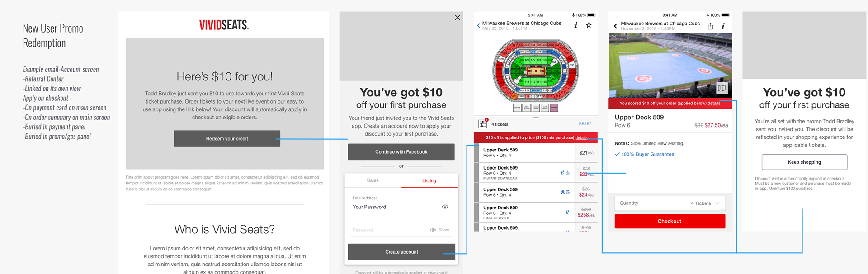
Task: Open info icon on listing detail screen
Action: 723,26
